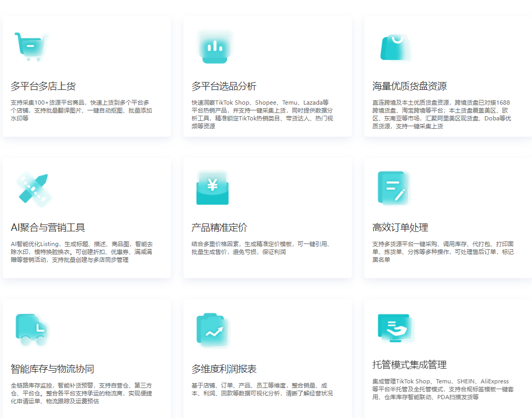Click the 多维度利润报表 heading
The width and height of the screenshot is (532, 418).
[x=224, y=369]
